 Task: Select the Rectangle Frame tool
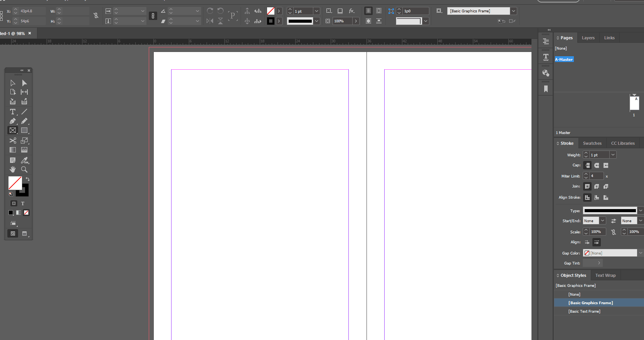pyautogui.click(x=13, y=131)
